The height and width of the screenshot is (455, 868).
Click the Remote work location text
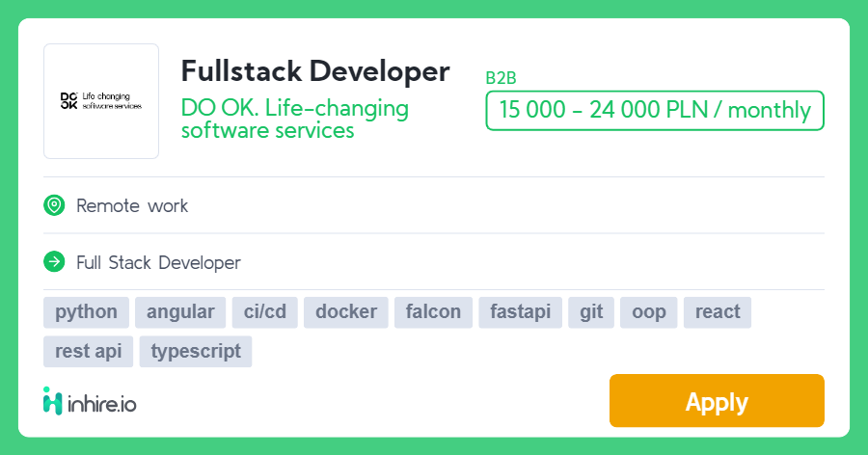(x=132, y=205)
